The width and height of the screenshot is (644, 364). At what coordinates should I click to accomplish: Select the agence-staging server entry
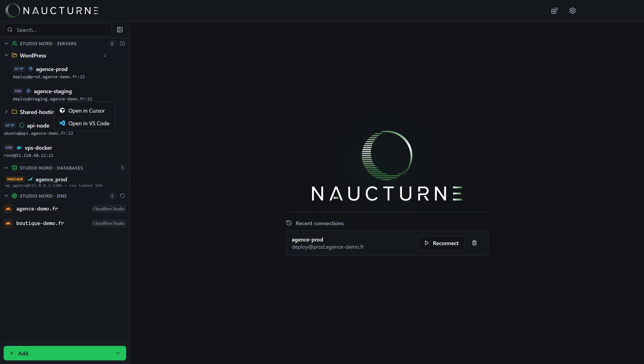coord(65,95)
